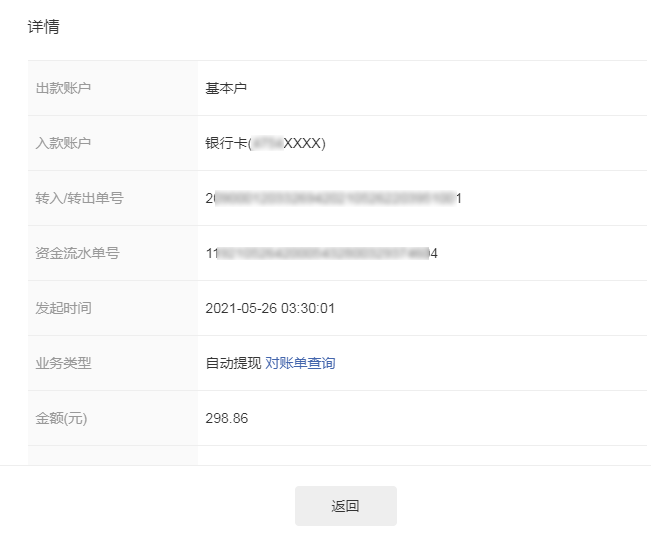
Task: Select the 入款账户 row label
Action: coord(63,143)
